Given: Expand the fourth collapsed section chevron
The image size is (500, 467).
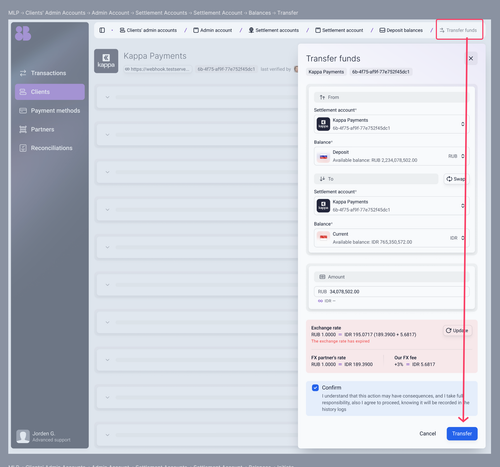Looking at the screenshot, I should (107, 210).
